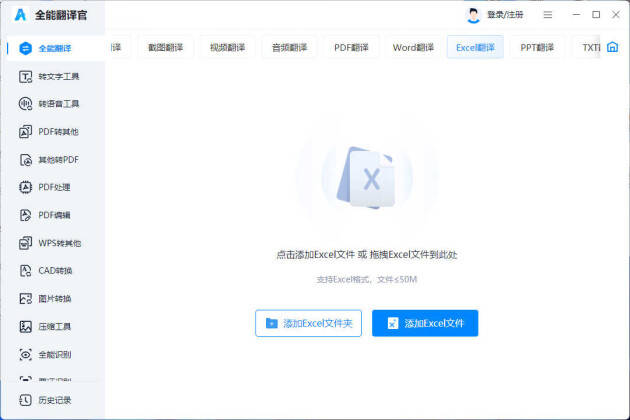This screenshot has width=630, height=420.
Task: Click the 添加Excel文件 button
Action: coord(425,323)
